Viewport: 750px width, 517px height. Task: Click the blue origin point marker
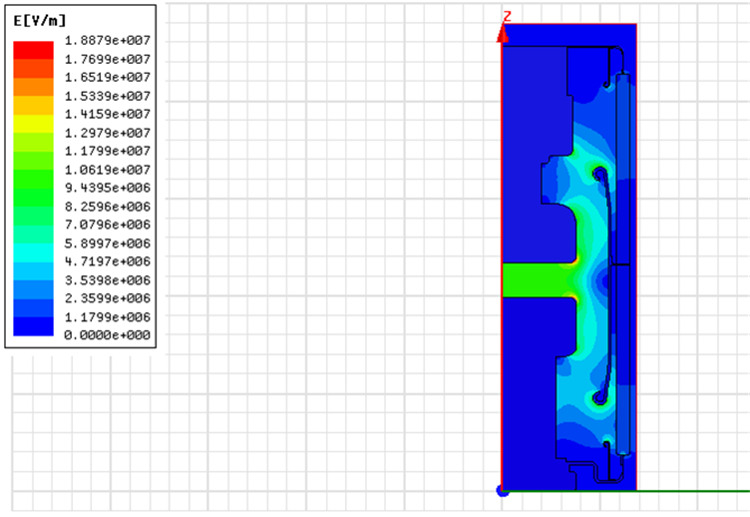tap(503, 490)
